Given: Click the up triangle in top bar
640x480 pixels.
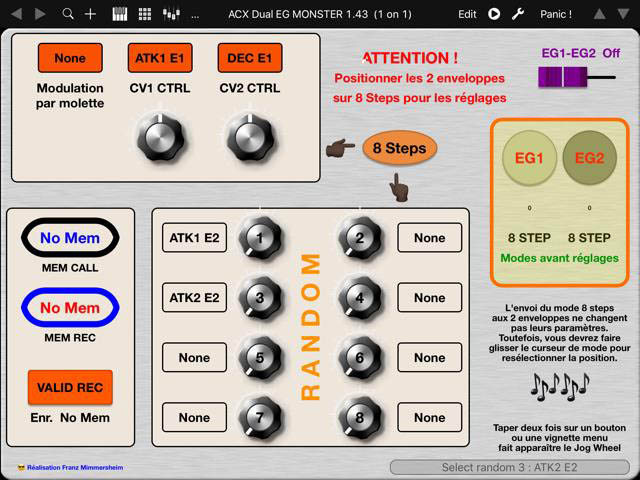Looking at the screenshot, I should [x=600, y=14].
